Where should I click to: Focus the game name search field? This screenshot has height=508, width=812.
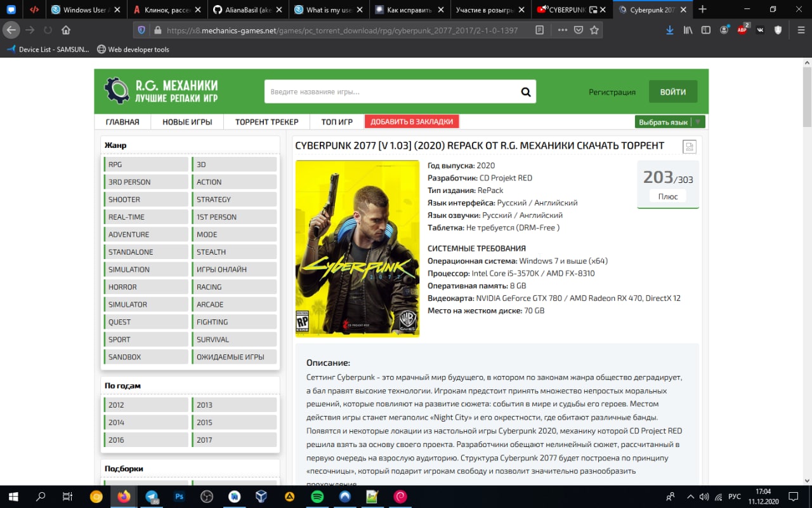[391, 91]
